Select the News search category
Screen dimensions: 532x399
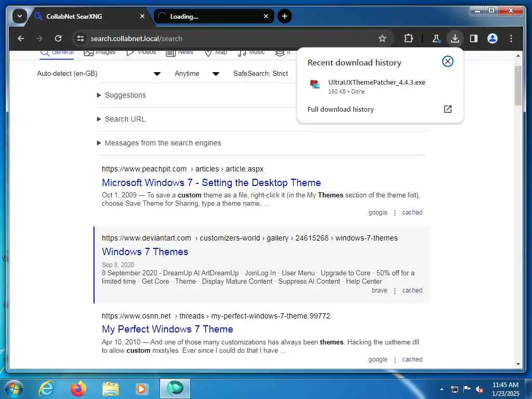click(179, 52)
